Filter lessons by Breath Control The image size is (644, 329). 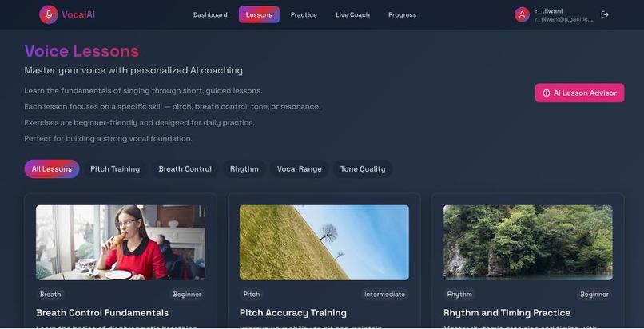point(185,169)
